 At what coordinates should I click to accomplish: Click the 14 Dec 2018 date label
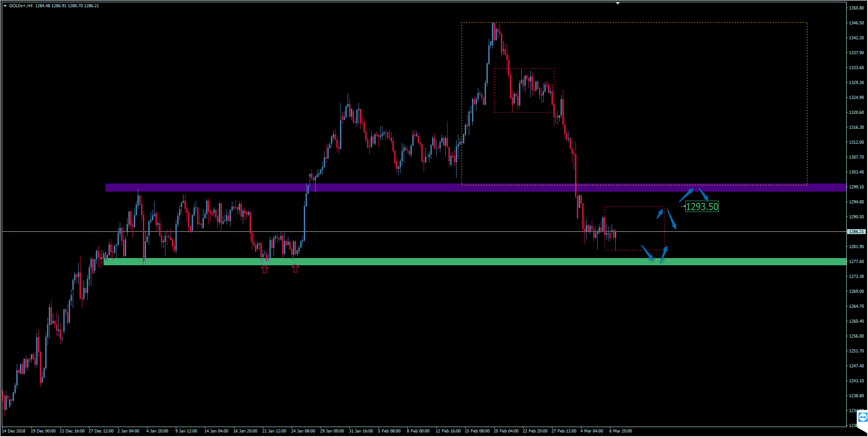14,431
